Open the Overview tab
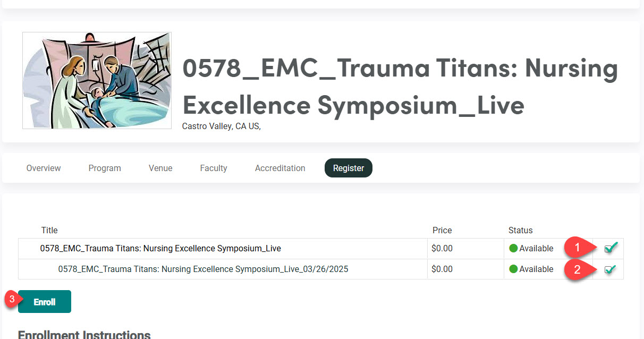Screen dimensions: 644x339 pyautogui.click(x=44, y=168)
